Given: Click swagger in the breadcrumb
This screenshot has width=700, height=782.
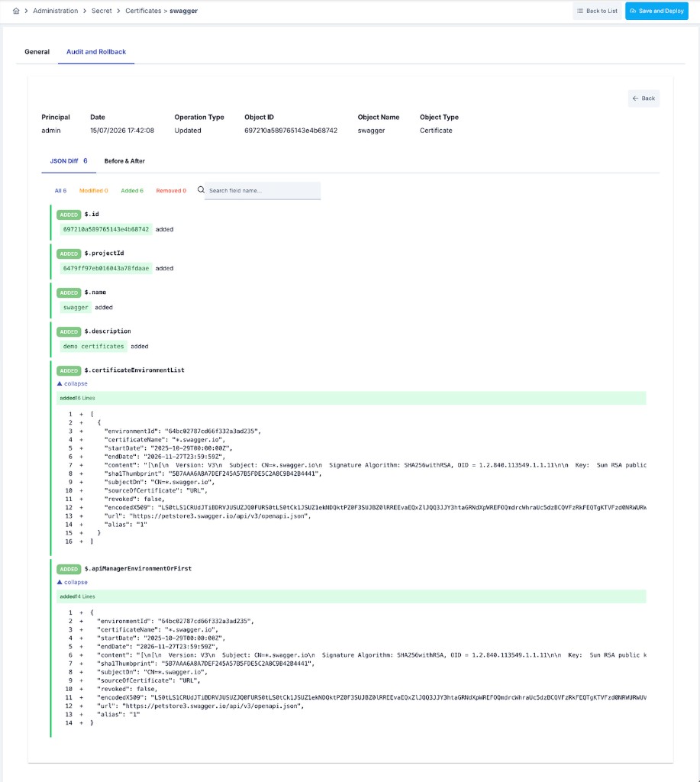Looking at the screenshot, I should (183, 11).
